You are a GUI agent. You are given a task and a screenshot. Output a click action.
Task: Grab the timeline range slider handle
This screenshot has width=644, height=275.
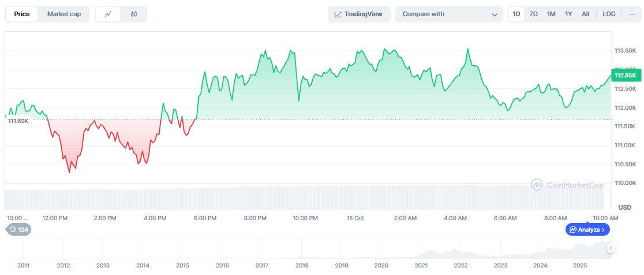(x=611, y=248)
